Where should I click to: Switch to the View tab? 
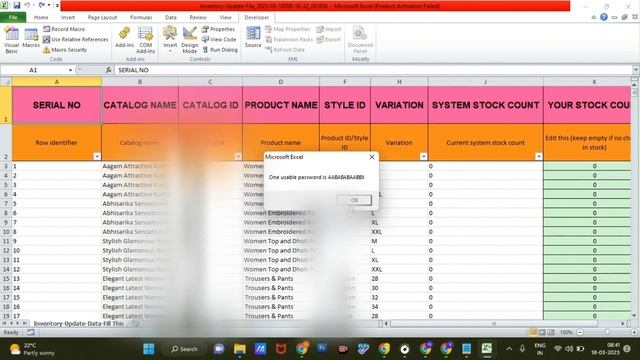225,18
